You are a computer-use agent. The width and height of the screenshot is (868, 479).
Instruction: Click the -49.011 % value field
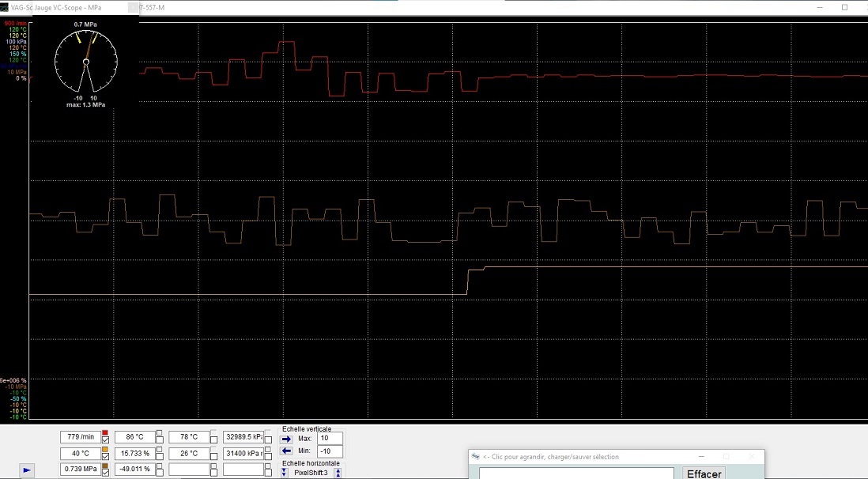coord(135,469)
